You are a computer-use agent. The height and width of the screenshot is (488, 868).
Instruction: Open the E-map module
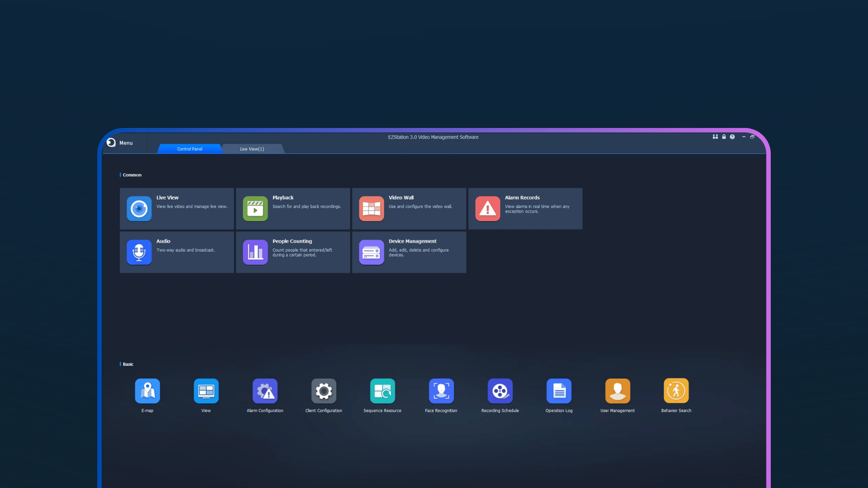click(x=147, y=390)
